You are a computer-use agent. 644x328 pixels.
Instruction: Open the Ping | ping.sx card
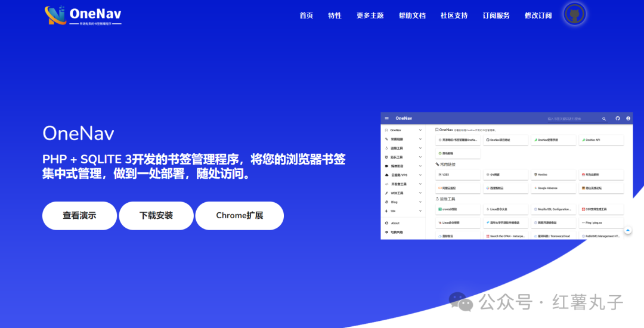601,222
